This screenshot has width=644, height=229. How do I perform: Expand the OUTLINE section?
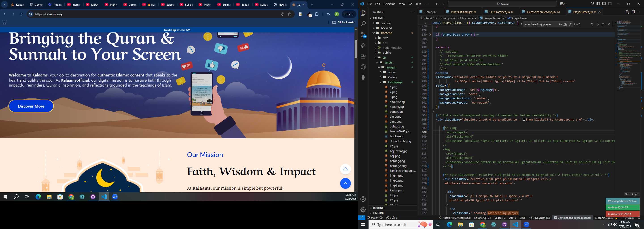click(393, 208)
